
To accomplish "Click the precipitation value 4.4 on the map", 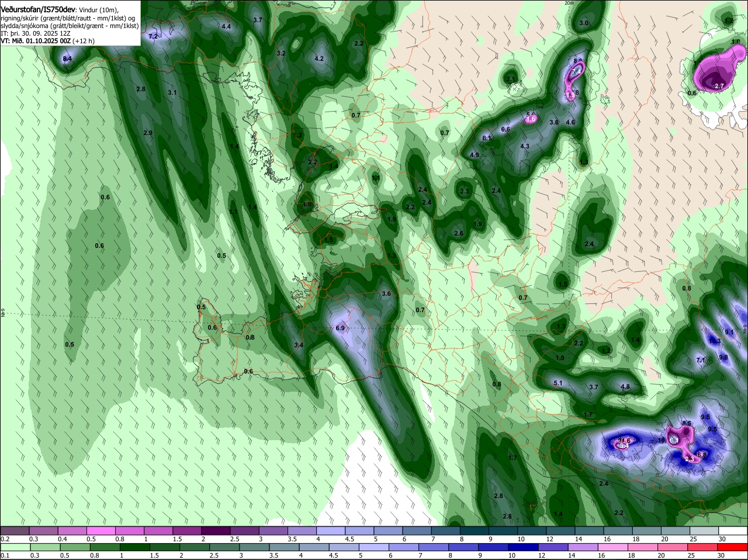I will tap(226, 26).
